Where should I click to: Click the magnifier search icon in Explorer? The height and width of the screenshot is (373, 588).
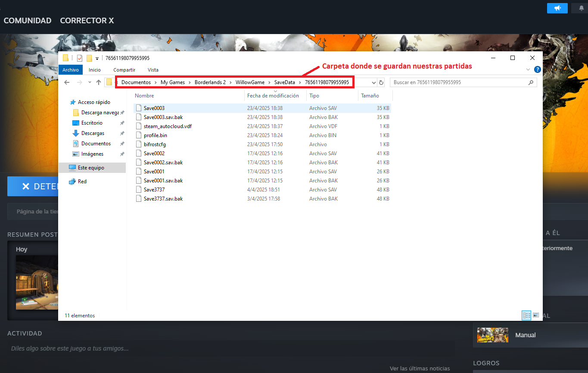pyautogui.click(x=531, y=82)
